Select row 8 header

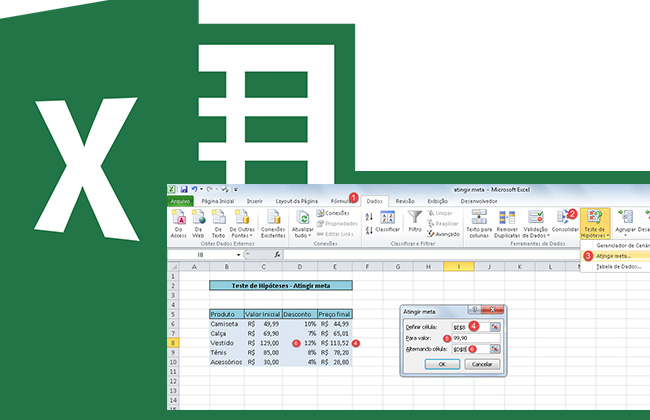(x=173, y=343)
